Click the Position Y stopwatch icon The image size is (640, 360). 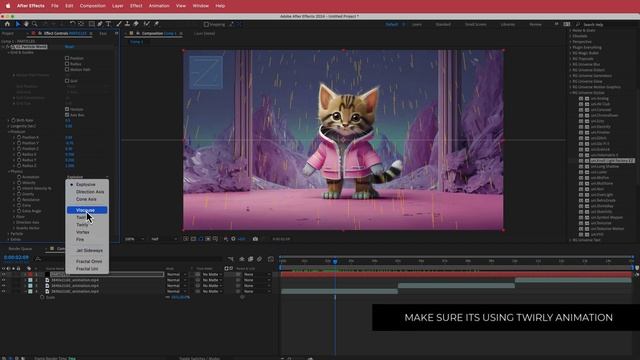(x=19, y=143)
